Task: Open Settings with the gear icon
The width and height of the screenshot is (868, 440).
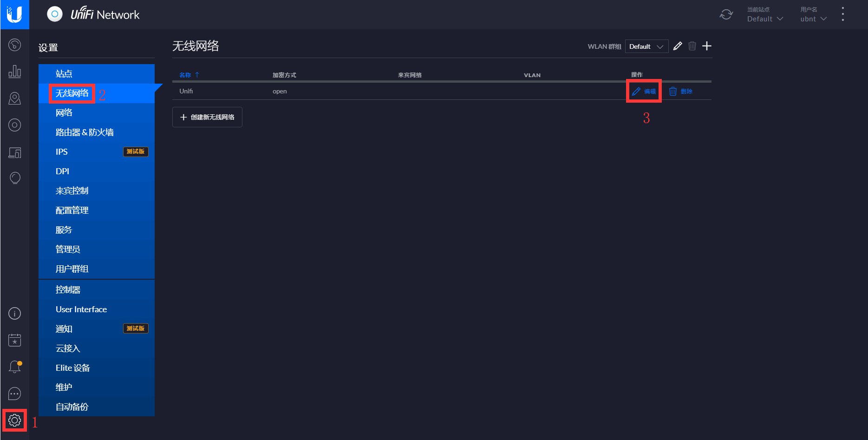Action: pos(14,420)
